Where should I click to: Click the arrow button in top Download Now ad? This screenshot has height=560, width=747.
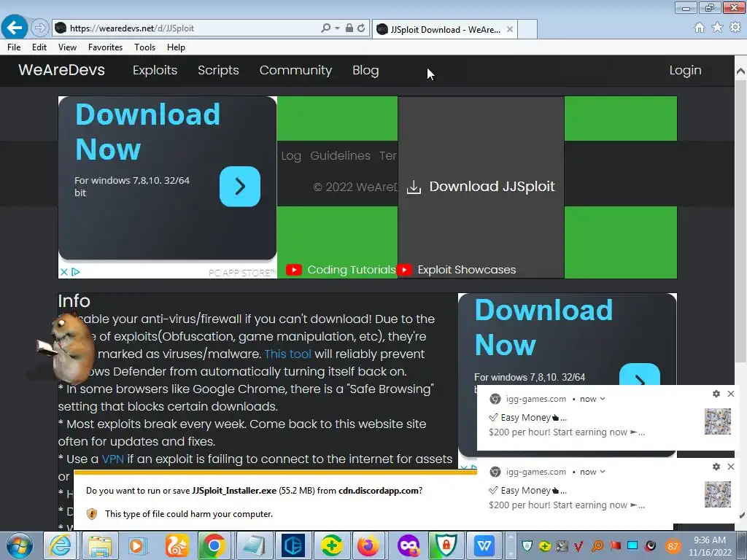click(x=239, y=186)
